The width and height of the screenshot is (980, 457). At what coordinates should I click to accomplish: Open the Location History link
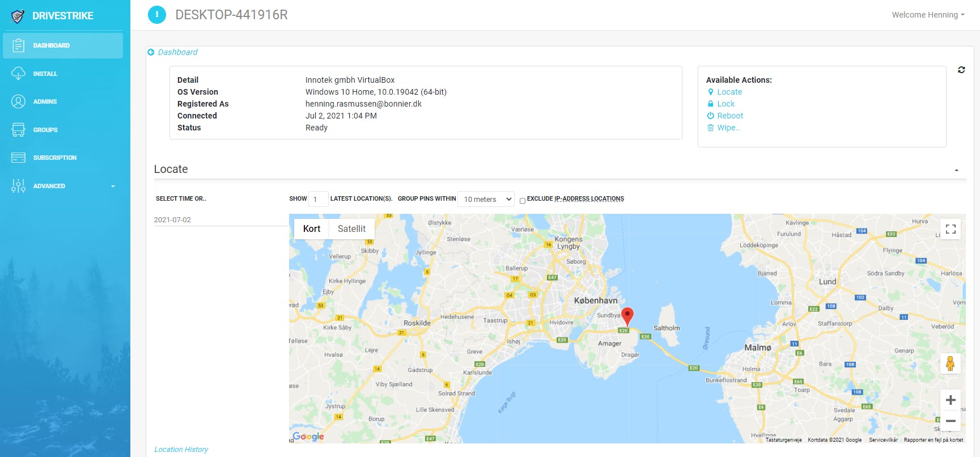(181, 450)
